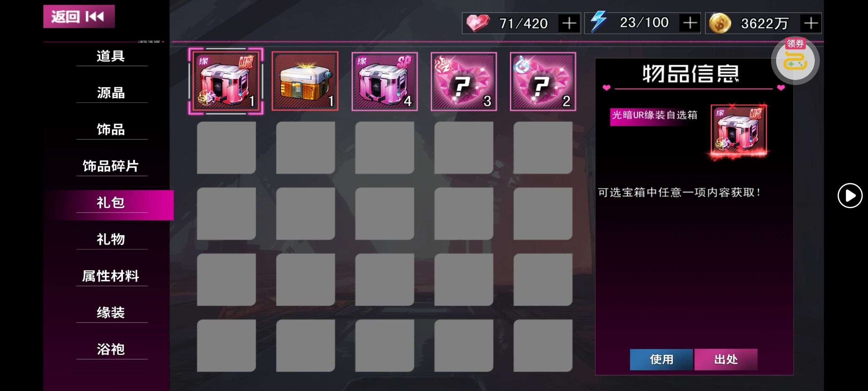Use the selected item with 使用
The image size is (868, 391).
point(661,359)
